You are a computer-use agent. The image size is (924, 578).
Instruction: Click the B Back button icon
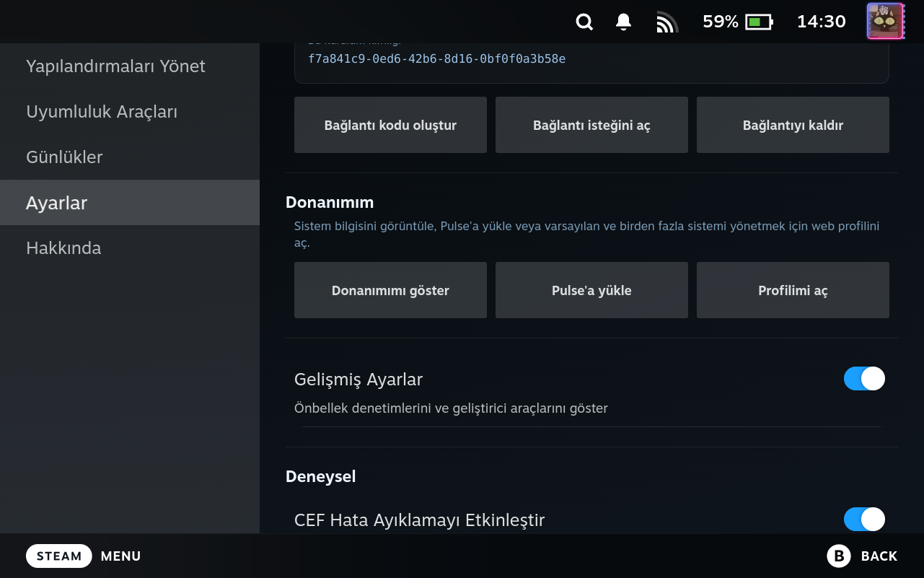pyautogui.click(x=839, y=556)
